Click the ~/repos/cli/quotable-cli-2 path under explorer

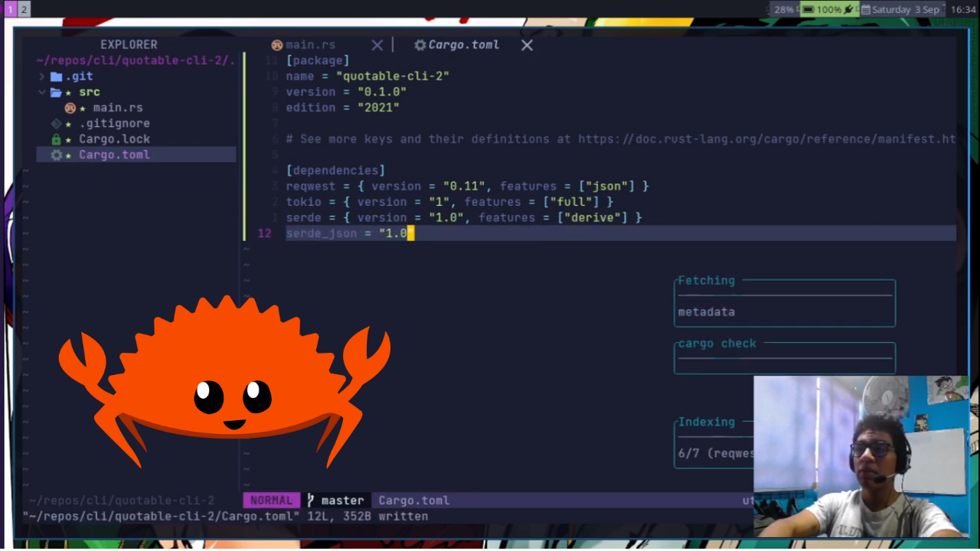(x=121, y=500)
